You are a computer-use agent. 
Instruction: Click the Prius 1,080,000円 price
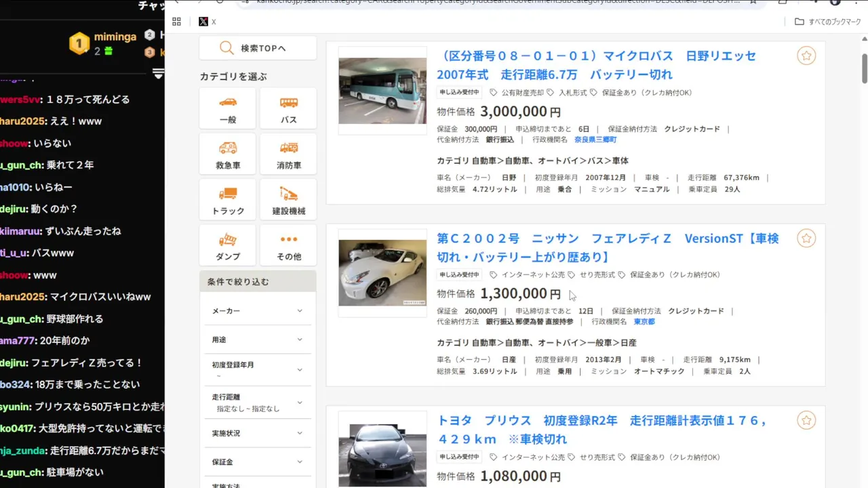point(520,476)
